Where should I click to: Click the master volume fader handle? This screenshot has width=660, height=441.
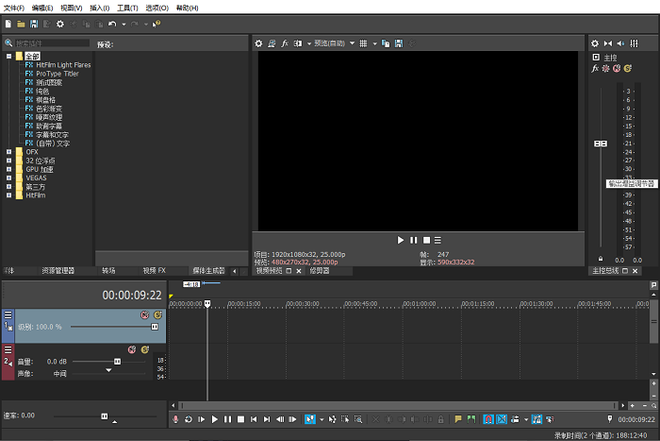[x=600, y=143]
